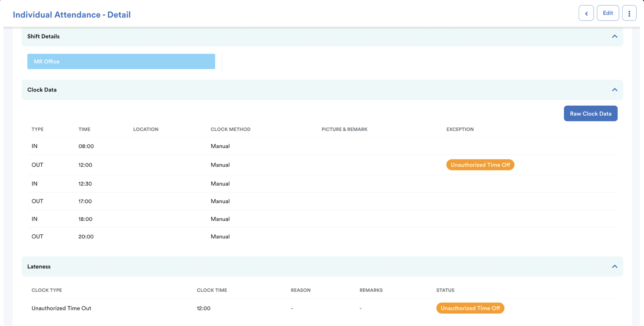The height and width of the screenshot is (326, 644).
Task: Select the 12:00 OUT clock row
Action: click(85, 165)
